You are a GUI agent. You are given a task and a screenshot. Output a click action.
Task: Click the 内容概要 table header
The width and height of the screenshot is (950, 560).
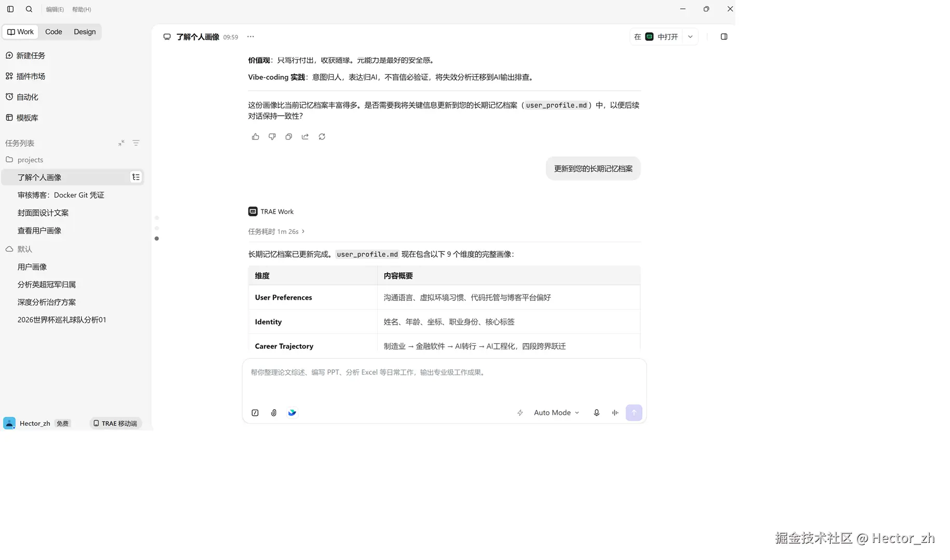508,276
